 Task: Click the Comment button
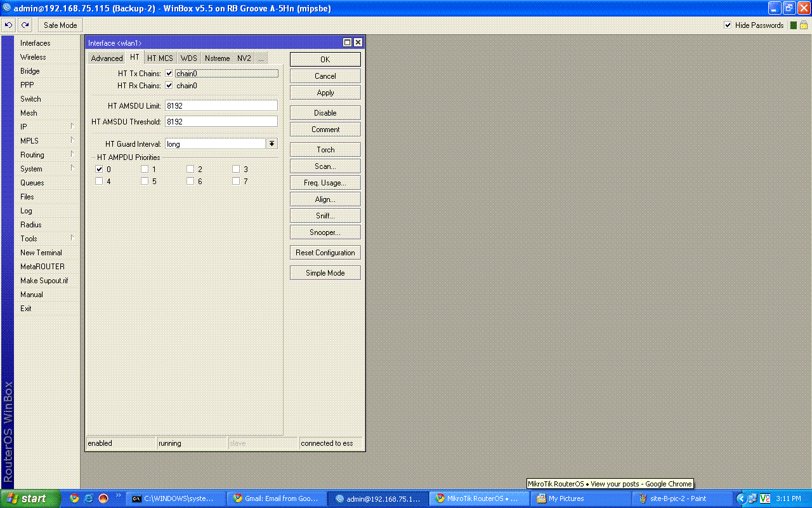tap(325, 130)
